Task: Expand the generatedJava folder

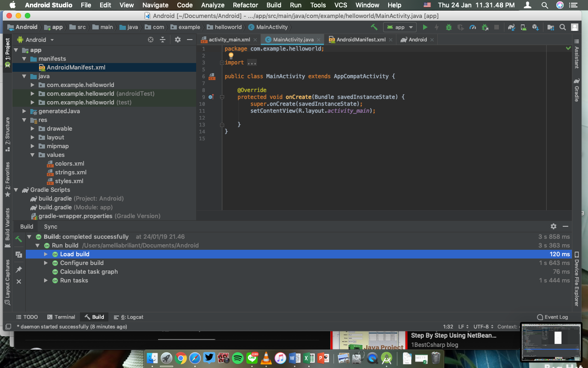Action: tap(24, 111)
